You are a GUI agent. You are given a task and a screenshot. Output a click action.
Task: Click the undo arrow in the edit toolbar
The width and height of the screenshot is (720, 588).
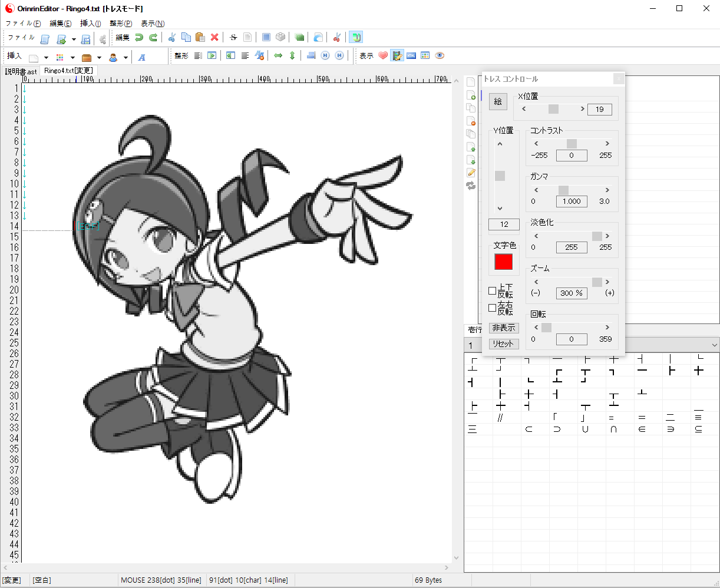click(x=139, y=38)
